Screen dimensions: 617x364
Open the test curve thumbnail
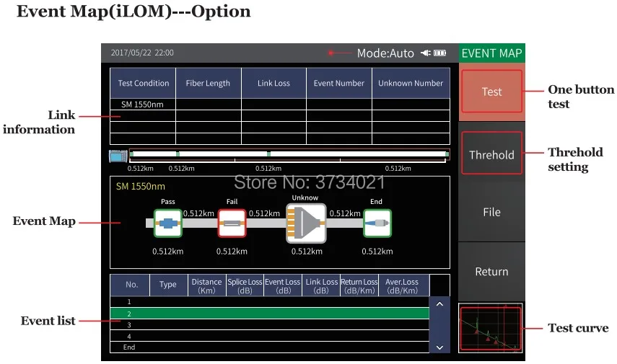point(491,328)
